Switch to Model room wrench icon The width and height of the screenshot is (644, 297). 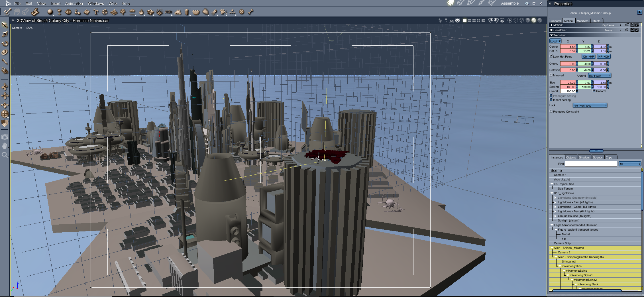(x=461, y=3)
